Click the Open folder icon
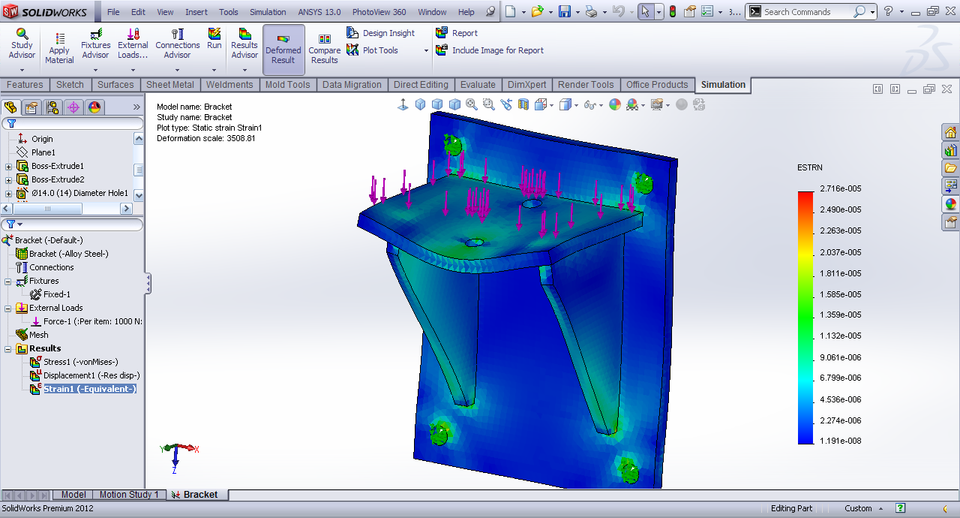 (x=537, y=12)
